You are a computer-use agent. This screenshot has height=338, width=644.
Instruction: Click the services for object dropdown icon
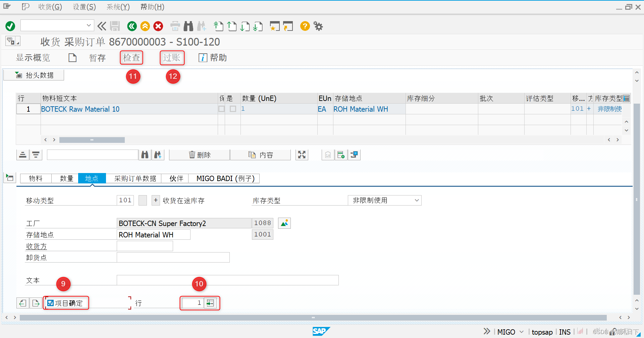click(x=13, y=41)
